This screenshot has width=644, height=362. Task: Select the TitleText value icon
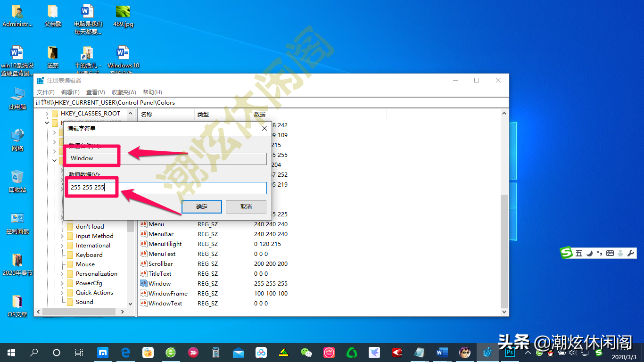(144, 274)
